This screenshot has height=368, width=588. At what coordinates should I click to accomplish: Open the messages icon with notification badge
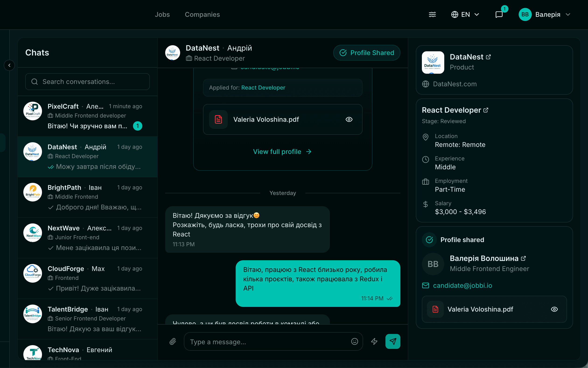coord(499,15)
